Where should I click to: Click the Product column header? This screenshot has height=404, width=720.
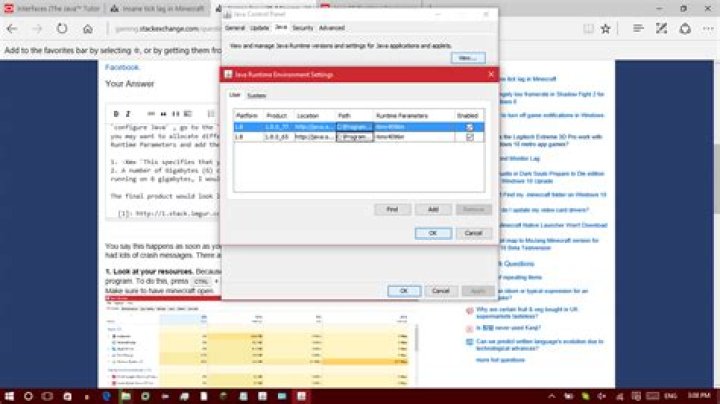pyautogui.click(x=277, y=116)
